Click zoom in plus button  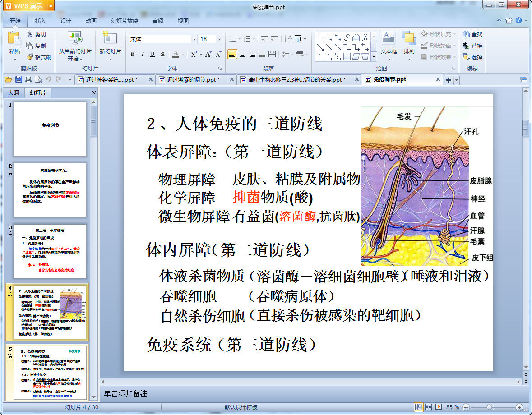pyautogui.click(x=519, y=407)
